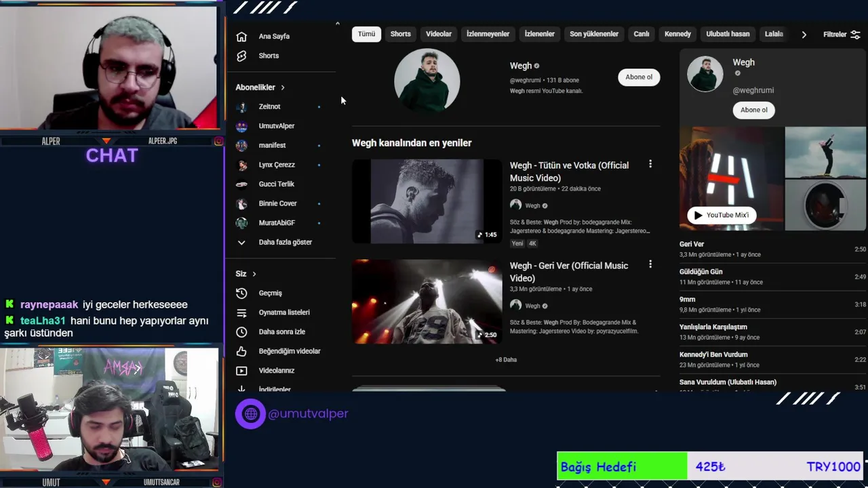
Task: Select the Canlı filter chip
Action: [642, 34]
